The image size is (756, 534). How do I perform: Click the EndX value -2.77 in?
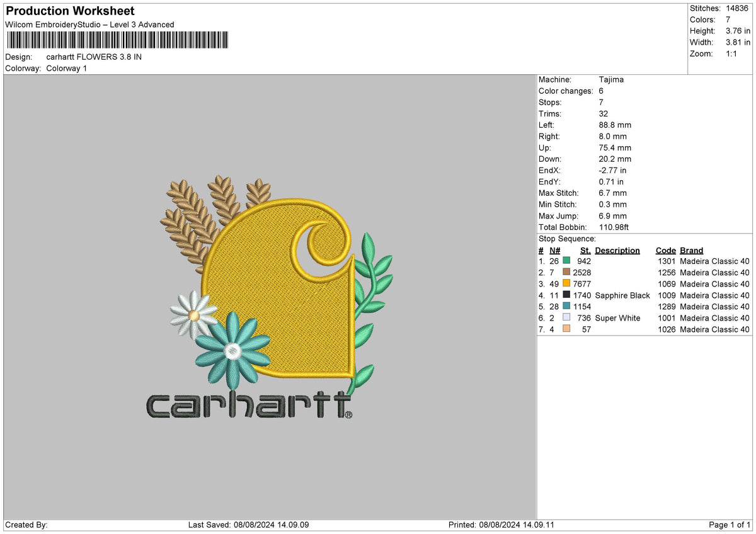pos(612,171)
